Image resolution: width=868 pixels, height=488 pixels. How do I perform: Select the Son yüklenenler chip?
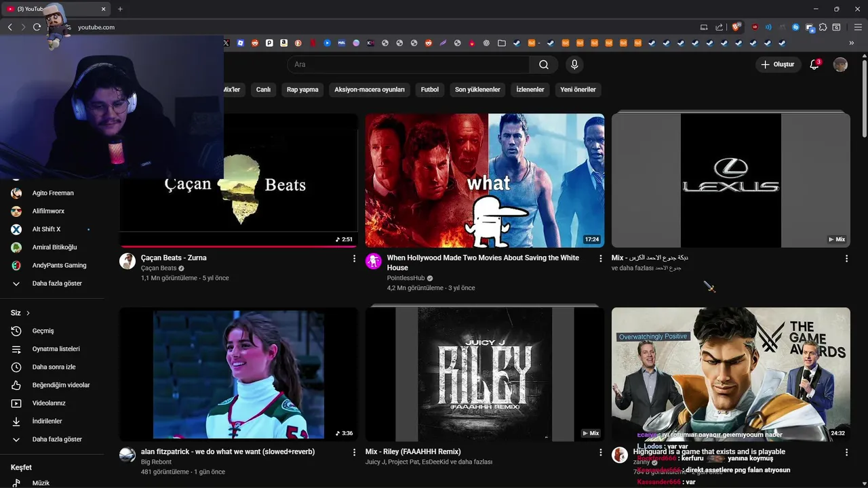[477, 89]
